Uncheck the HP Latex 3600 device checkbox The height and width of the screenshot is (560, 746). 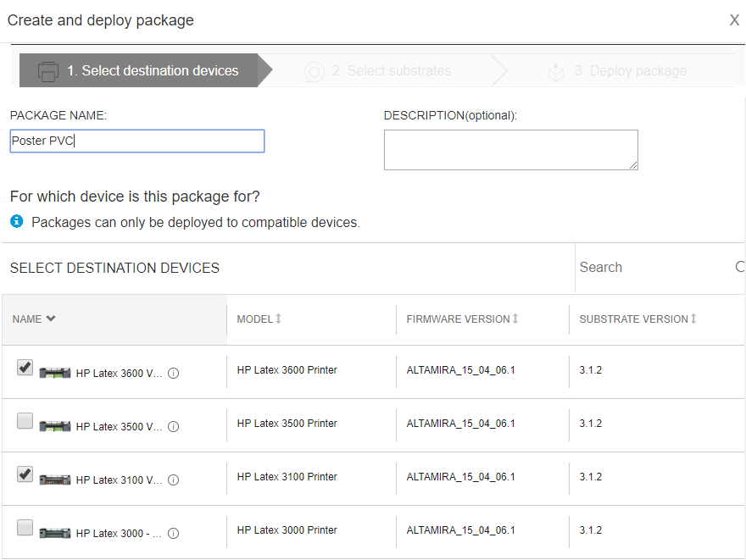point(25,368)
